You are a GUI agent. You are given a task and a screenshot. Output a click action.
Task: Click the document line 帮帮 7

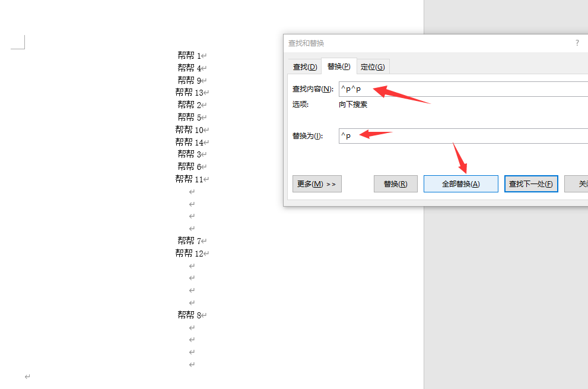click(189, 241)
